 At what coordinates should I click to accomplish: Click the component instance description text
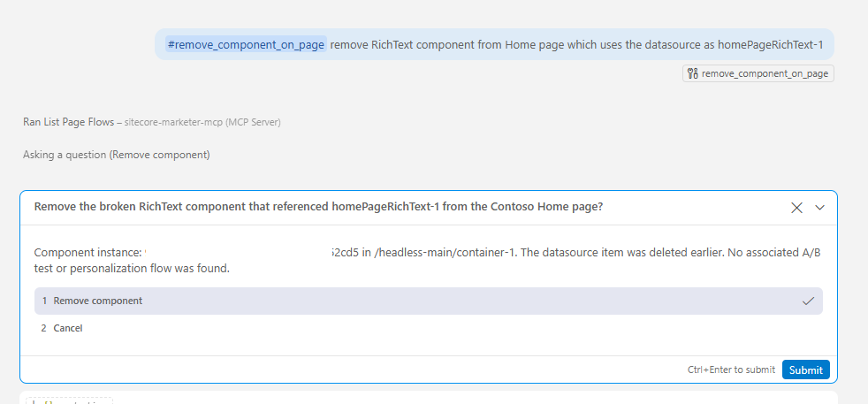tap(427, 261)
